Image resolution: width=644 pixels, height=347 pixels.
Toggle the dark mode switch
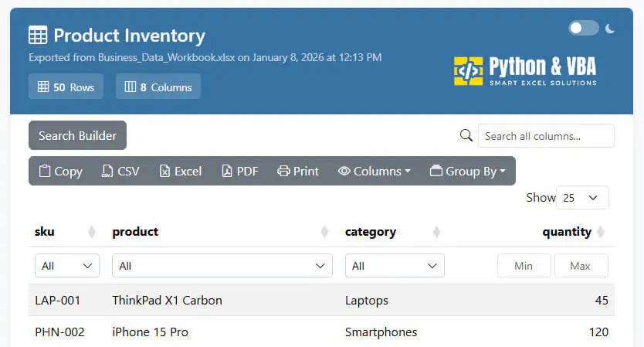pyautogui.click(x=584, y=29)
